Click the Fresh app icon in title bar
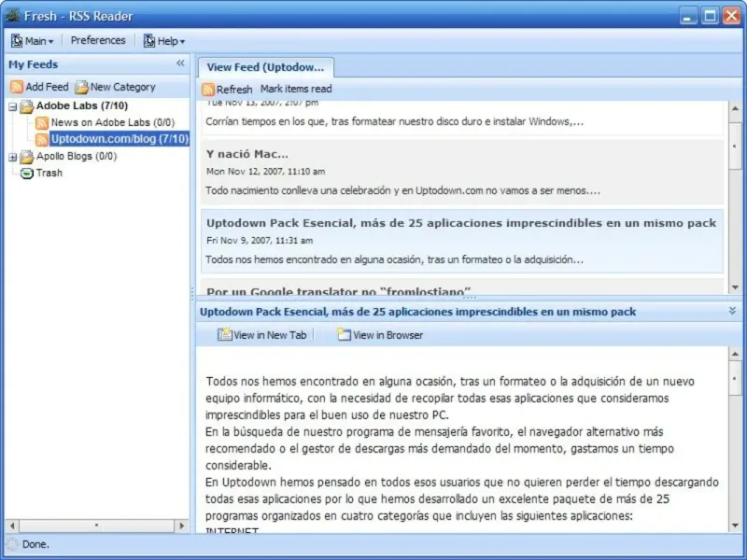The image size is (747, 560). pyautogui.click(x=12, y=16)
